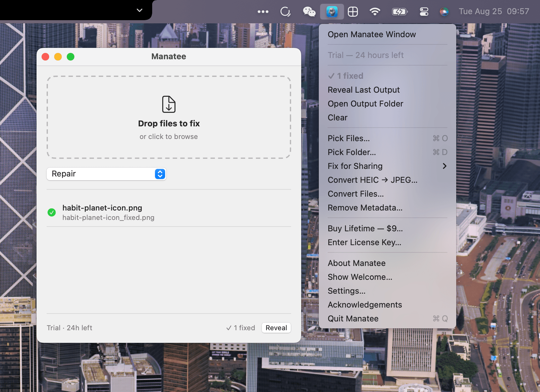The height and width of the screenshot is (392, 540).
Task: Click the Wi-Fi status icon
Action: tap(375, 12)
